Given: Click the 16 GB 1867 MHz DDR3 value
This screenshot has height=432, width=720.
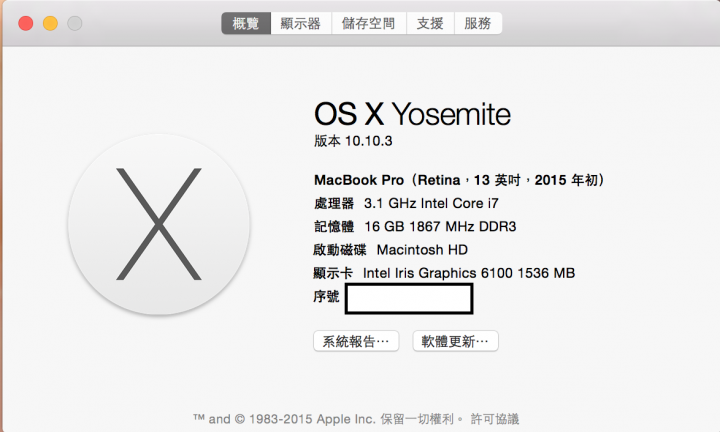Looking at the screenshot, I should pyautogui.click(x=440, y=226).
